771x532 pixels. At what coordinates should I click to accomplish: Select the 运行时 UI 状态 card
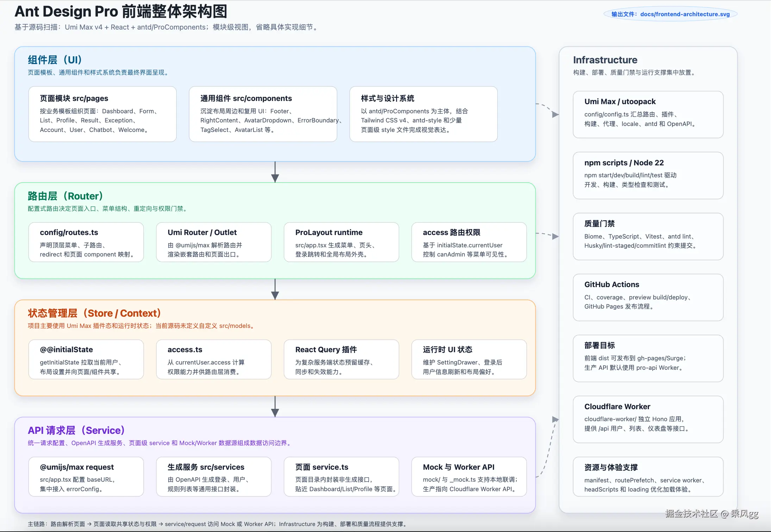pos(469,359)
